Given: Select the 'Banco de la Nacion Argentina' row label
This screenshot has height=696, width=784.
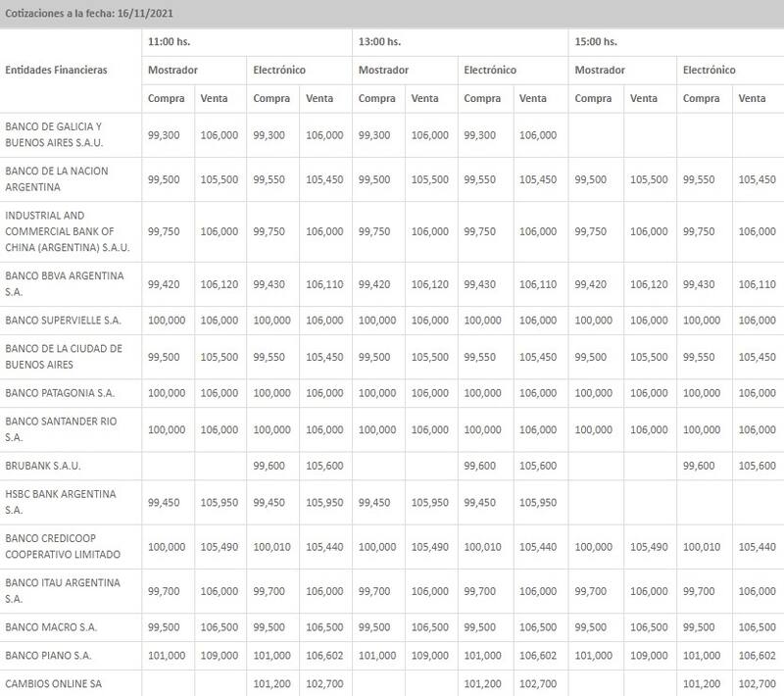Looking at the screenshot, I should tap(57, 178).
